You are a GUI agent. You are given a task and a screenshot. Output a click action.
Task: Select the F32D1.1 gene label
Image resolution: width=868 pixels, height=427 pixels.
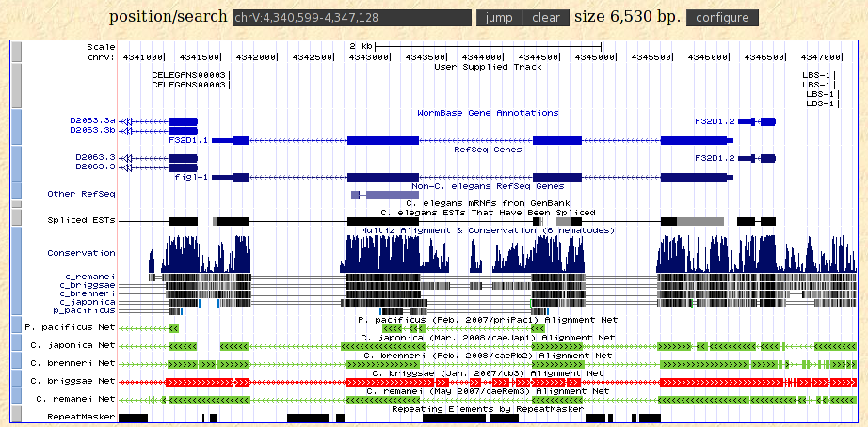(x=188, y=140)
